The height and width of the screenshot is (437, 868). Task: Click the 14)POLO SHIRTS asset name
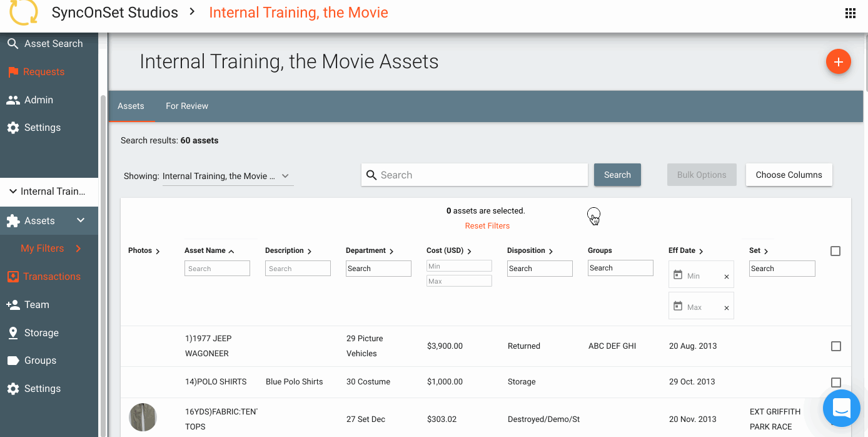(216, 382)
